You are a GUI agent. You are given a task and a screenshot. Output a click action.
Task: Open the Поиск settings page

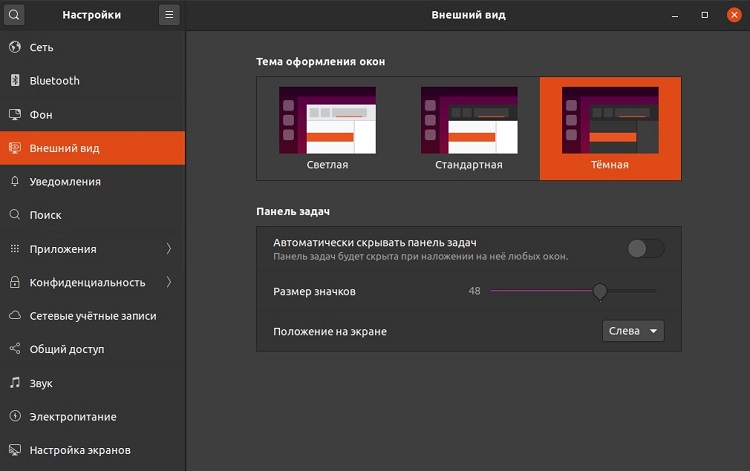coord(46,215)
